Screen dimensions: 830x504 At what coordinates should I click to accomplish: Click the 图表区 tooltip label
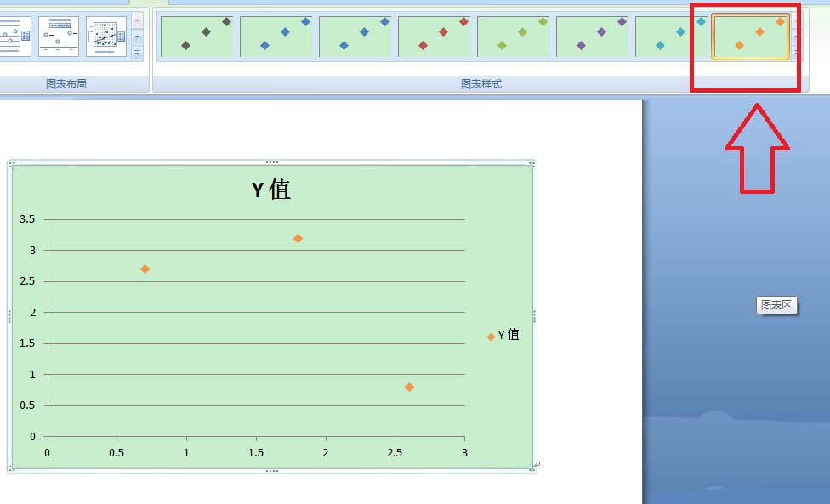pos(776,305)
